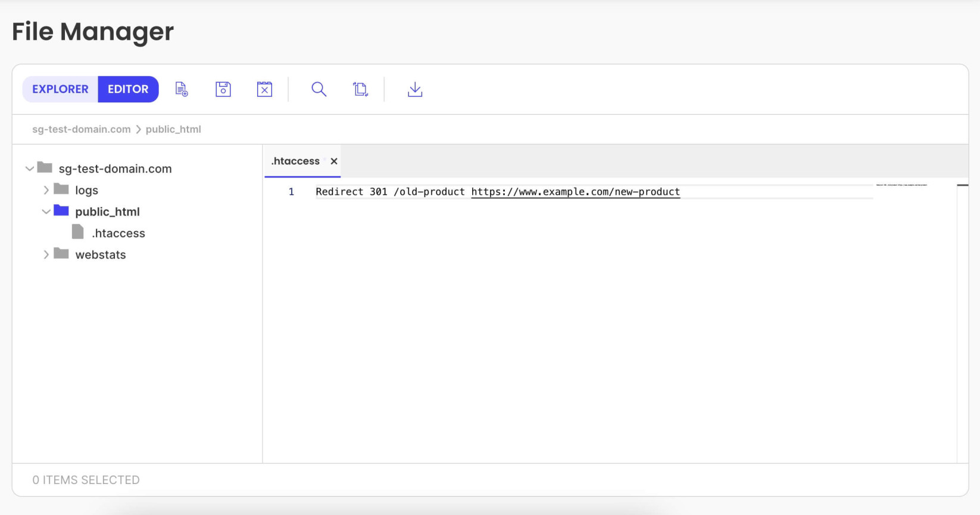This screenshot has height=515, width=980.
Task: Click the format/rotate document toolbar icon
Action: click(360, 89)
